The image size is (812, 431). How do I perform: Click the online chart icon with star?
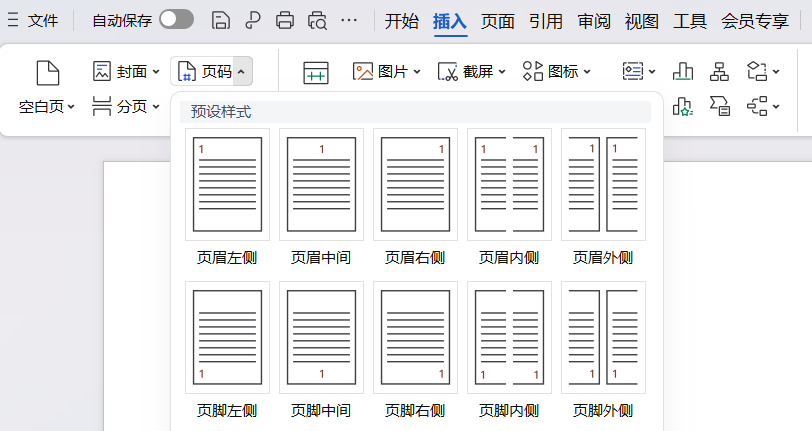683,106
